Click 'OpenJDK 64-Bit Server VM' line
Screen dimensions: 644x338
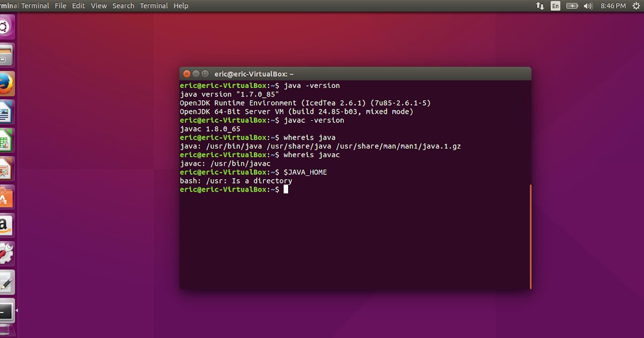297,112
